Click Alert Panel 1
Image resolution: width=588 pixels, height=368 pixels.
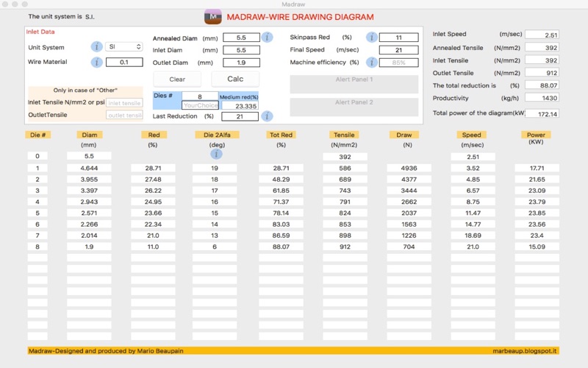(x=354, y=84)
